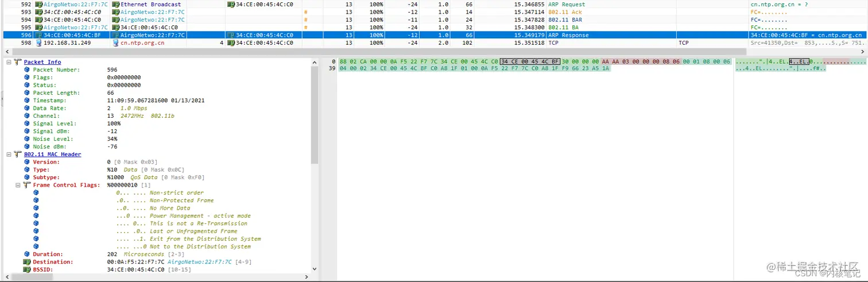Click the cube icon beside Packet Number
Viewport: 868px width, 282px height.
(x=27, y=69)
